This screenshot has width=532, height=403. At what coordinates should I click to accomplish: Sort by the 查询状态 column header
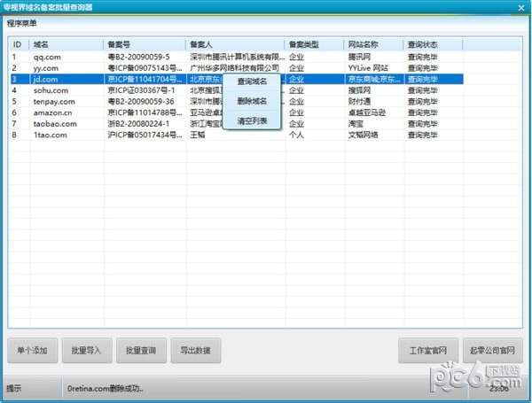pyautogui.click(x=434, y=44)
